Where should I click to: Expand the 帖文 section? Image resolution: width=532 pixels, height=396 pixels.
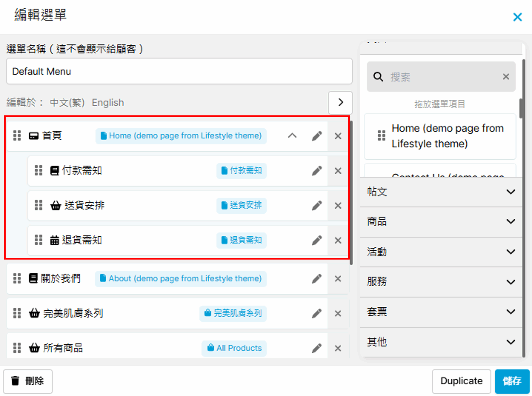pyautogui.click(x=511, y=192)
